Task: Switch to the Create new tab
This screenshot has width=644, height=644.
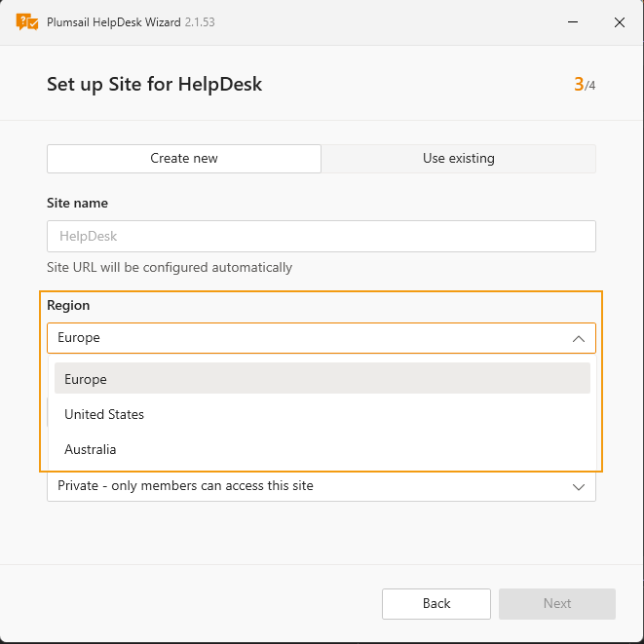Action: coord(184,159)
